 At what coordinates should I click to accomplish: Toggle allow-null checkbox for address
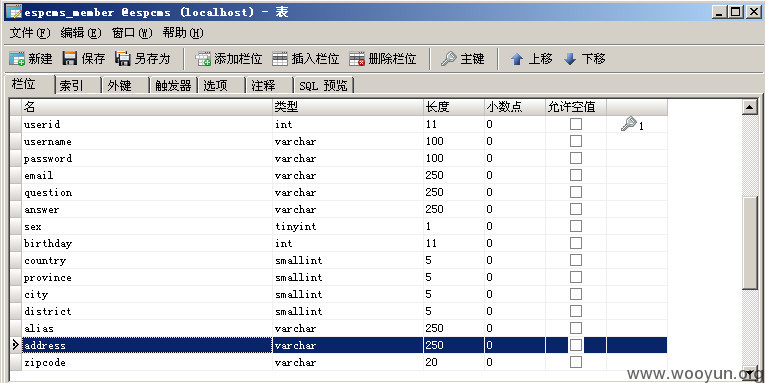[576, 345]
